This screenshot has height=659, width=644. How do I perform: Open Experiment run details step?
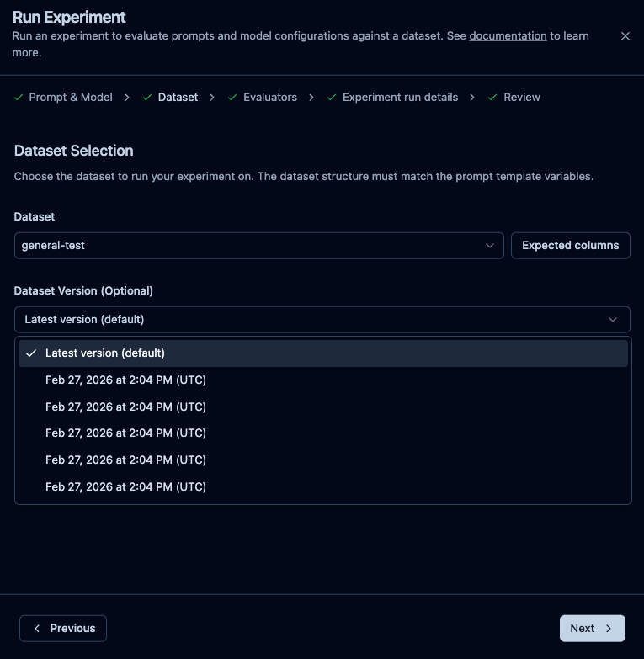(x=400, y=98)
